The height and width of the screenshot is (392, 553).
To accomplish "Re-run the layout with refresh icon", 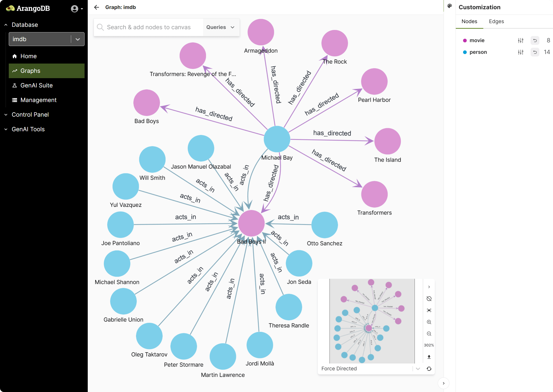I will coord(429,369).
